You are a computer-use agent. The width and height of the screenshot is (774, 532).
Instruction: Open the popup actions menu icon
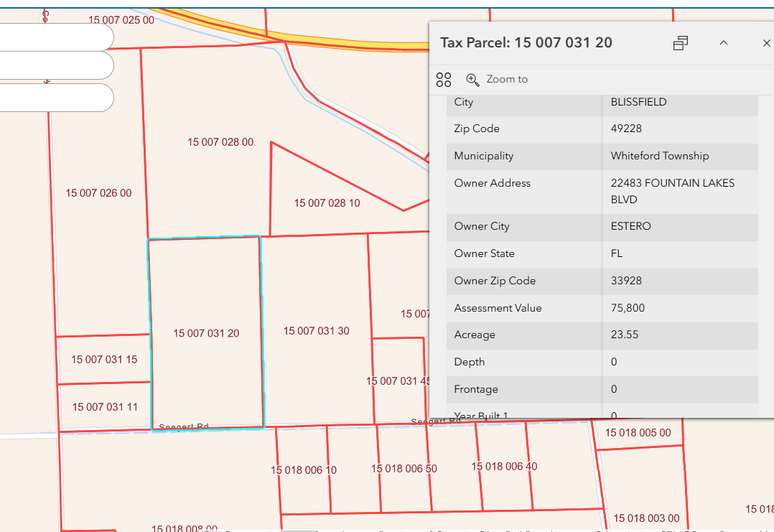click(444, 79)
